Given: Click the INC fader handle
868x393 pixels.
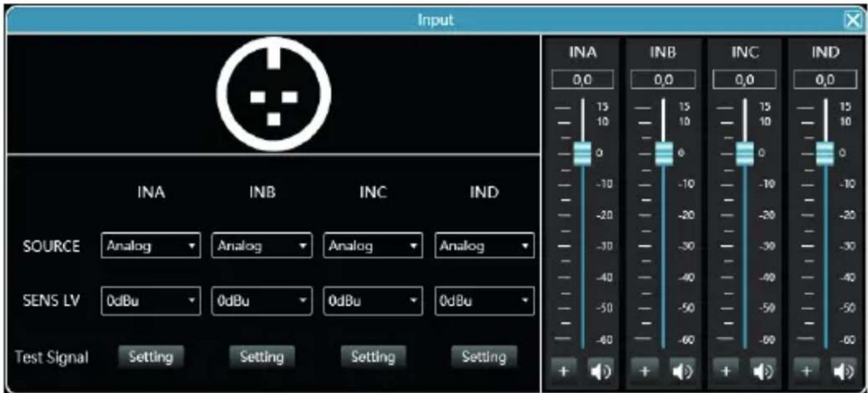Looking at the screenshot, I should click(745, 154).
